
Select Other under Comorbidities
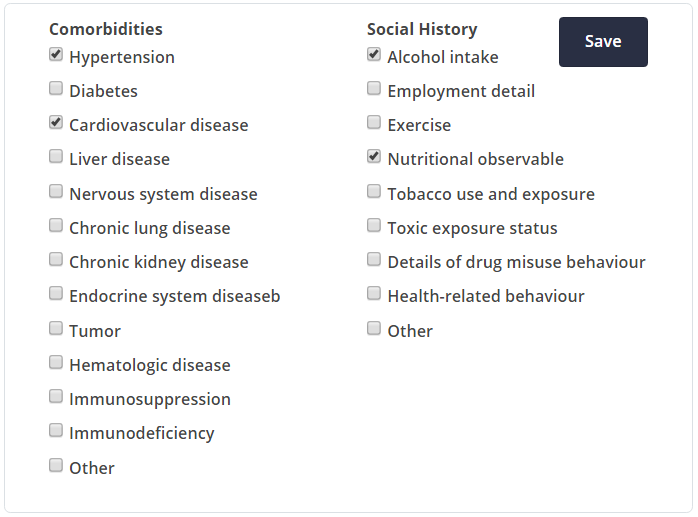tap(56, 466)
